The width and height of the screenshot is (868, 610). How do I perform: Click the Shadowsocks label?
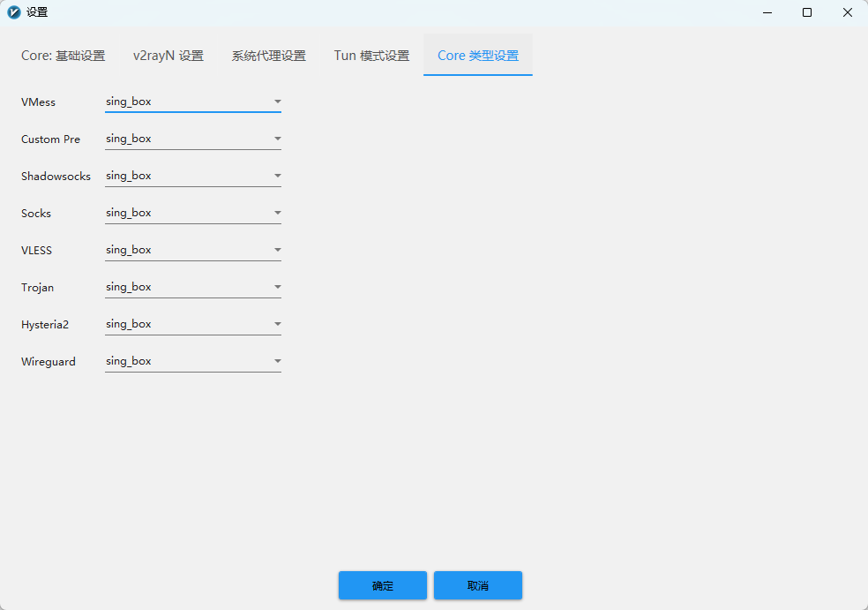point(56,177)
